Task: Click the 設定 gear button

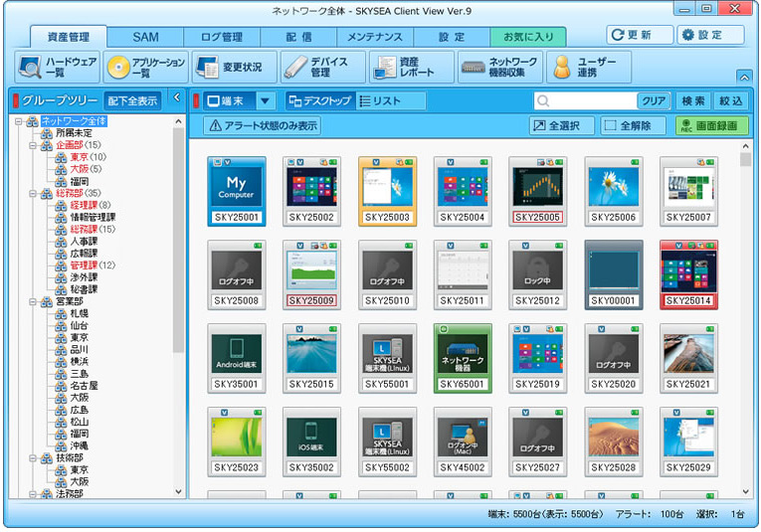Action: click(710, 35)
